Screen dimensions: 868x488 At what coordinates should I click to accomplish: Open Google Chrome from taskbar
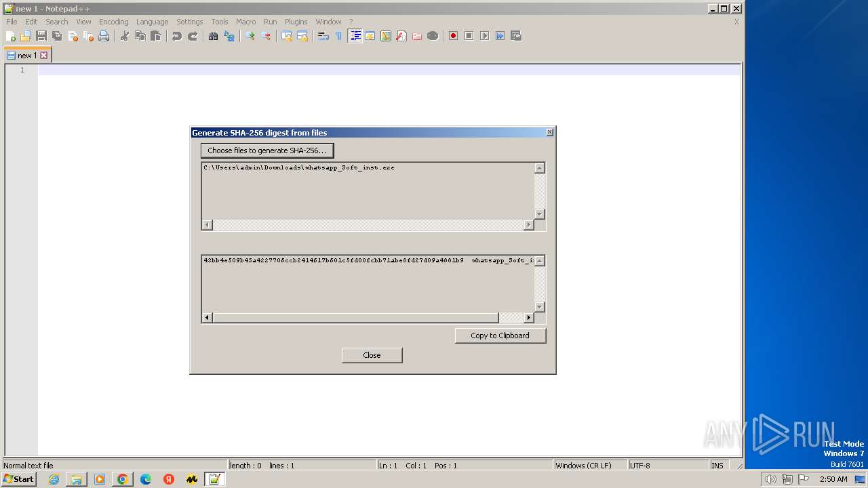123,479
